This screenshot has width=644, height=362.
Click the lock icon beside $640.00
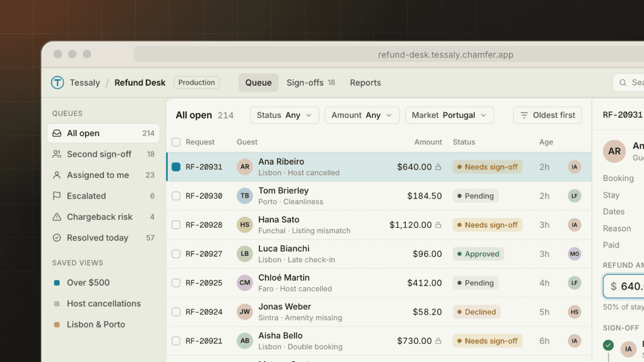tap(438, 167)
